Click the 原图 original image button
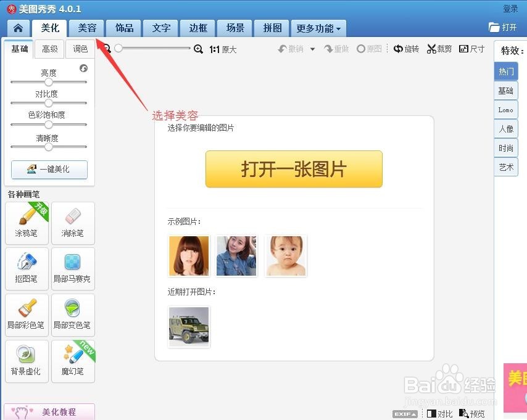This screenshot has width=527, height=420. point(369,49)
